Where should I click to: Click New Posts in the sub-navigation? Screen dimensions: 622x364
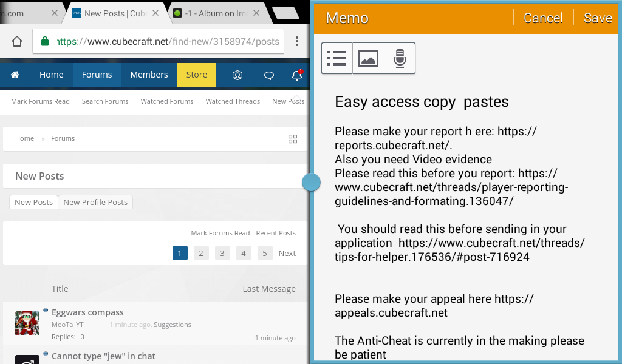coord(289,101)
